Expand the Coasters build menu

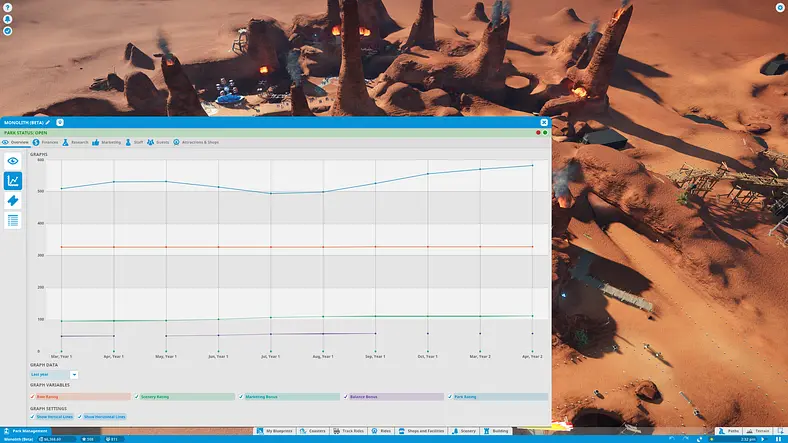click(x=313, y=431)
